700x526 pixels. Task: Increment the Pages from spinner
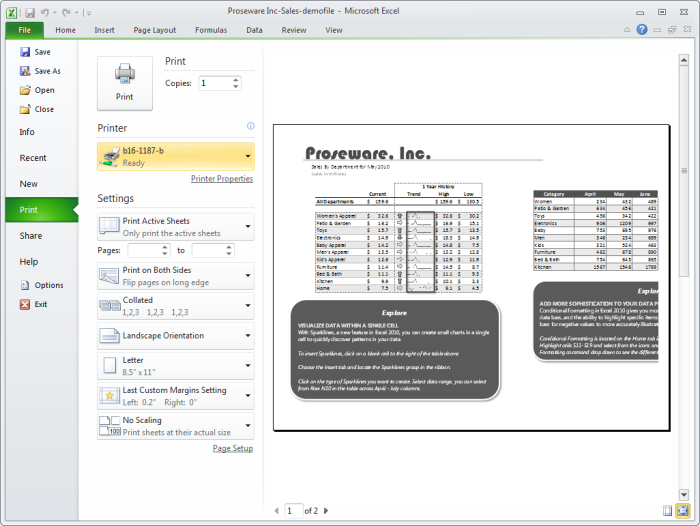[165, 247]
